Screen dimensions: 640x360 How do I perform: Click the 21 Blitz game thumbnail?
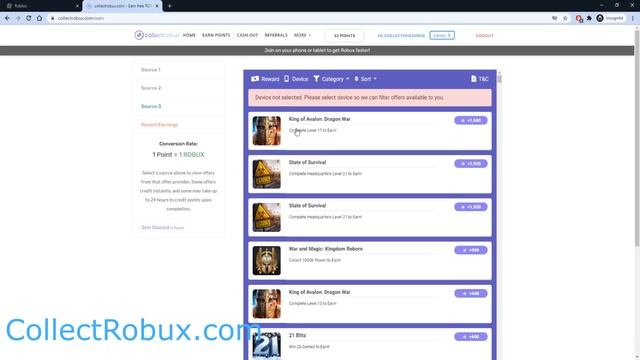[267, 346]
